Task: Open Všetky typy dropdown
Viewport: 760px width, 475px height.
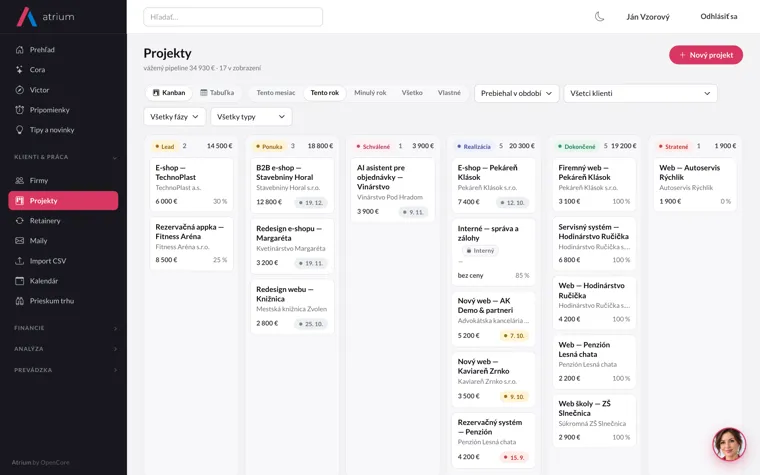Action: click(x=251, y=116)
